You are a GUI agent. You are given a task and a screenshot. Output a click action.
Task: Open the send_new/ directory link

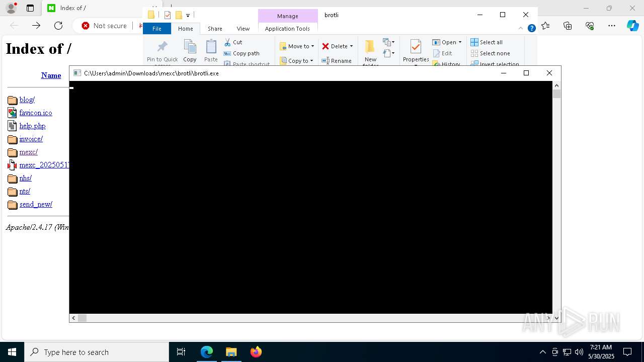(x=36, y=204)
